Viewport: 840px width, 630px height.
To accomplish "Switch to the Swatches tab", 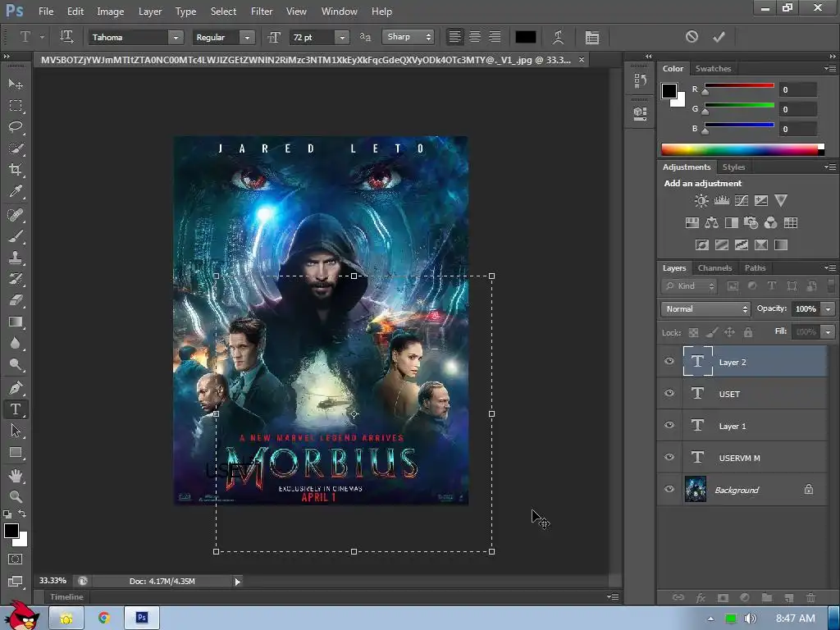I will (713, 69).
